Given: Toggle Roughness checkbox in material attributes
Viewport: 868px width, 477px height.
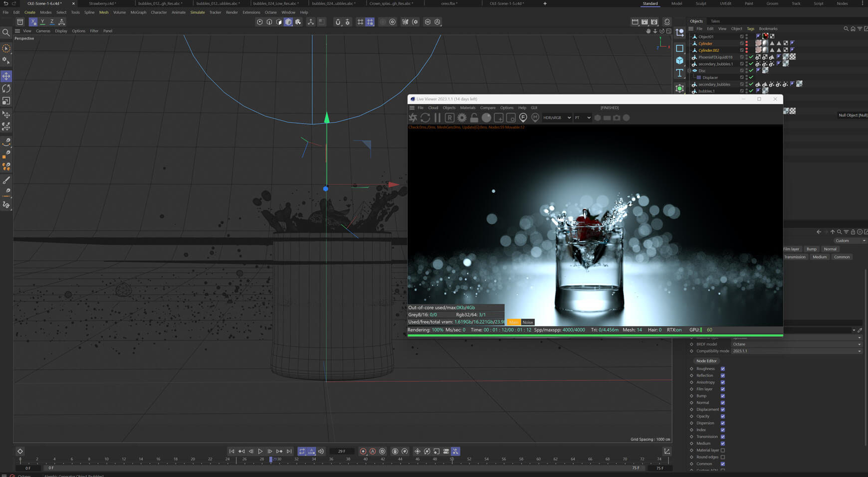Looking at the screenshot, I should [723, 369].
